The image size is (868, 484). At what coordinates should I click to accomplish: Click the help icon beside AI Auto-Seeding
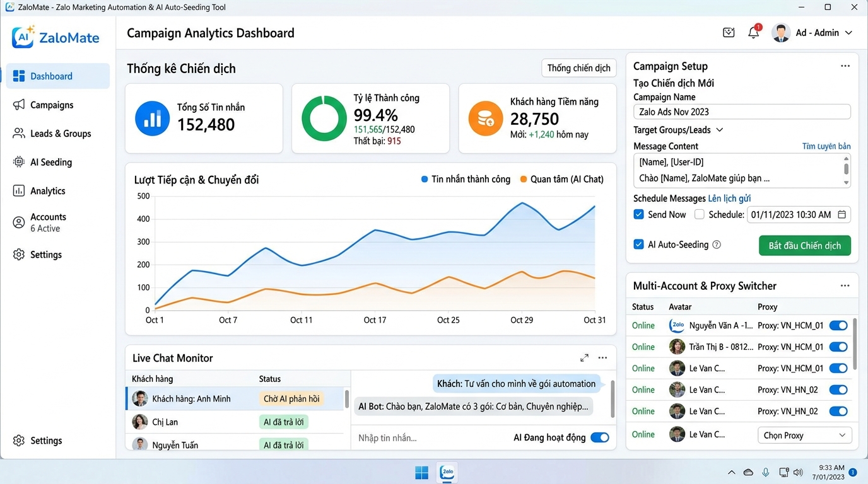(717, 245)
